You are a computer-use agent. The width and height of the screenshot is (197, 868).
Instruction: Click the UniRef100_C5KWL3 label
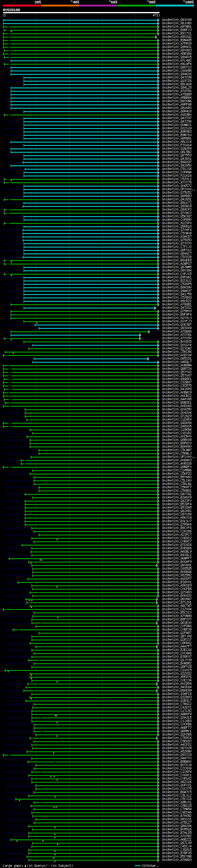click(x=177, y=453)
